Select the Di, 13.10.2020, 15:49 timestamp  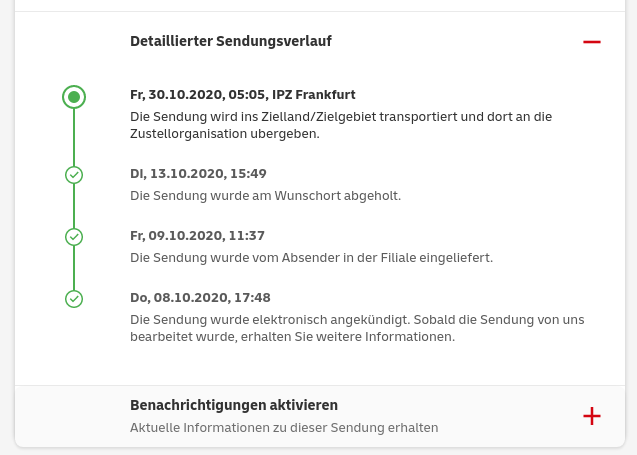coord(198,174)
